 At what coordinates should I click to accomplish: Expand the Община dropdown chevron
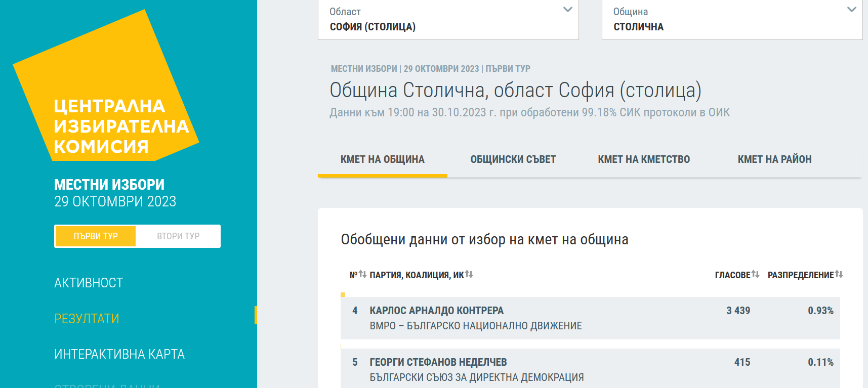click(x=851, y=10)
